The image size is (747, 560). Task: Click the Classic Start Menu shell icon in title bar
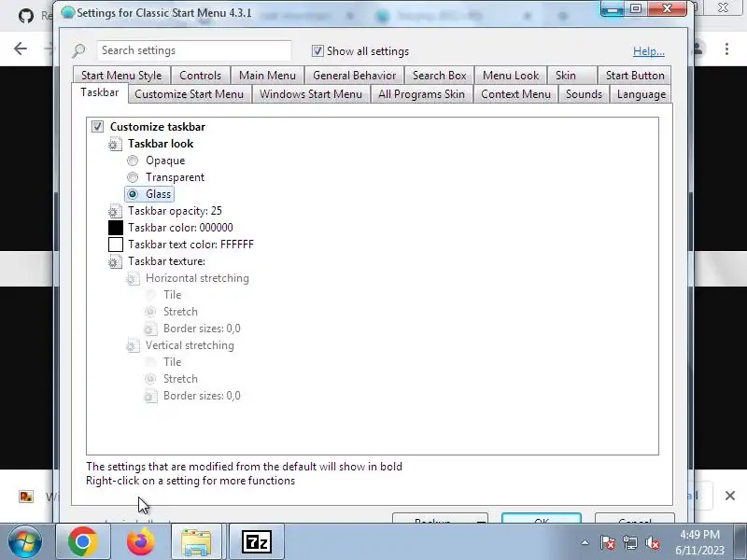pyautogui.click(x=67, y=13)
